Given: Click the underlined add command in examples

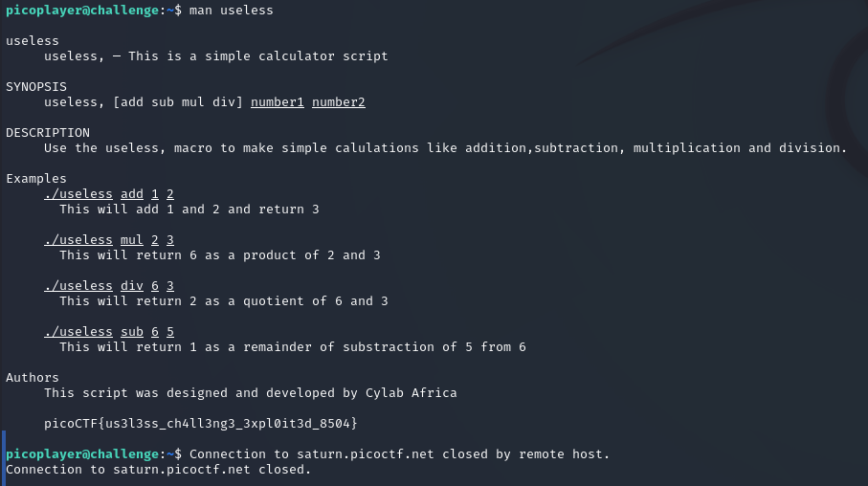Looking at the screenshot, I should tap(131, 194).
